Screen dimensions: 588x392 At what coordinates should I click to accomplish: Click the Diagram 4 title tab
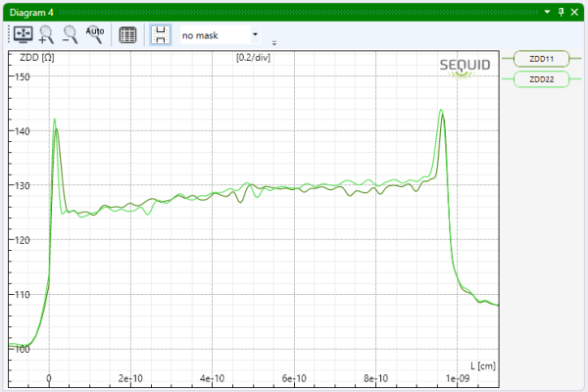(x=29, y=12)
